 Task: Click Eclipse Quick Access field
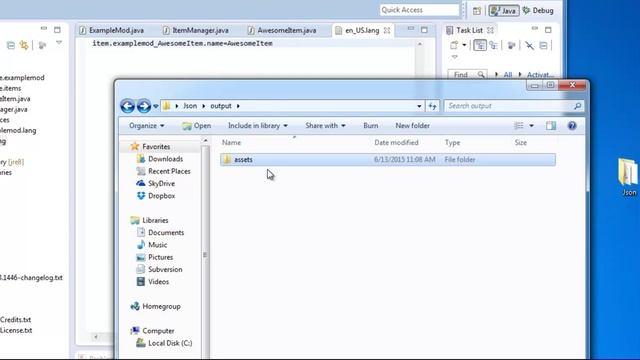pyautogui.click(x=420, y=10)
